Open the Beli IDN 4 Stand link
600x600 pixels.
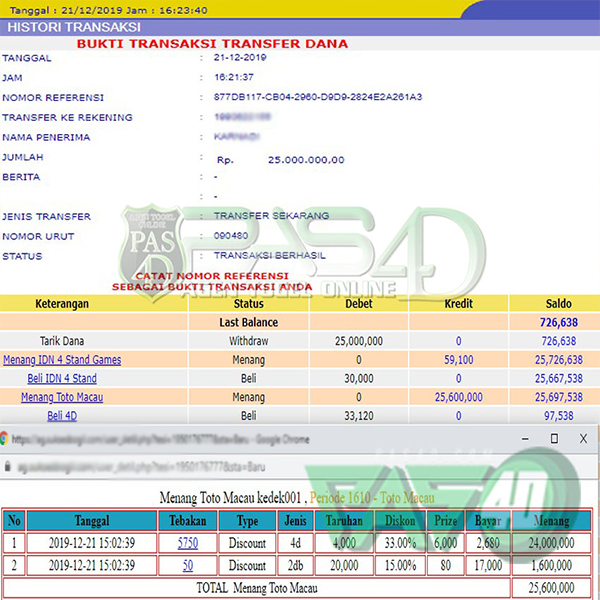pyautogui.click(x=62, y=378)
